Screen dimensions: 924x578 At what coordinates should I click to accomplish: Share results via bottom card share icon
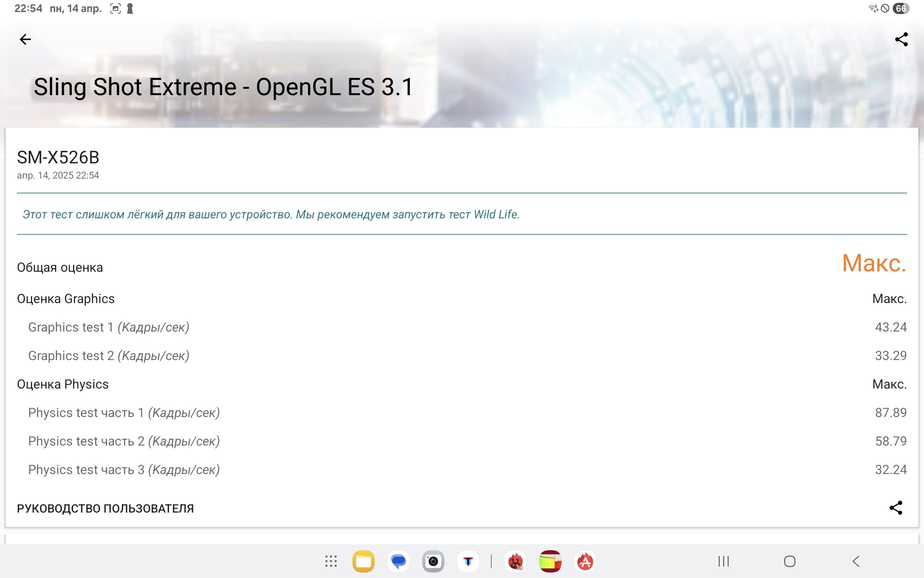pos(896,508)
